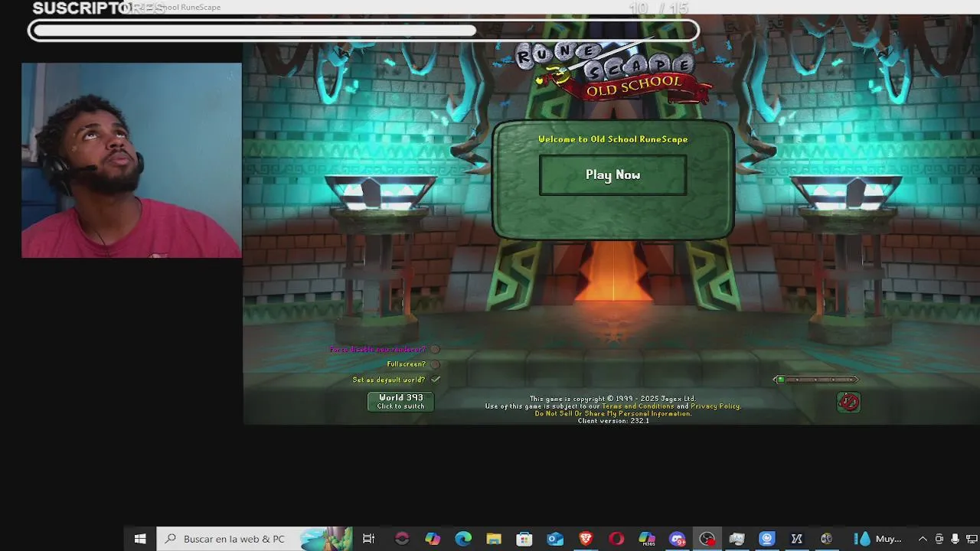Click the webcam overlay thumbnail

coord(132,160)
